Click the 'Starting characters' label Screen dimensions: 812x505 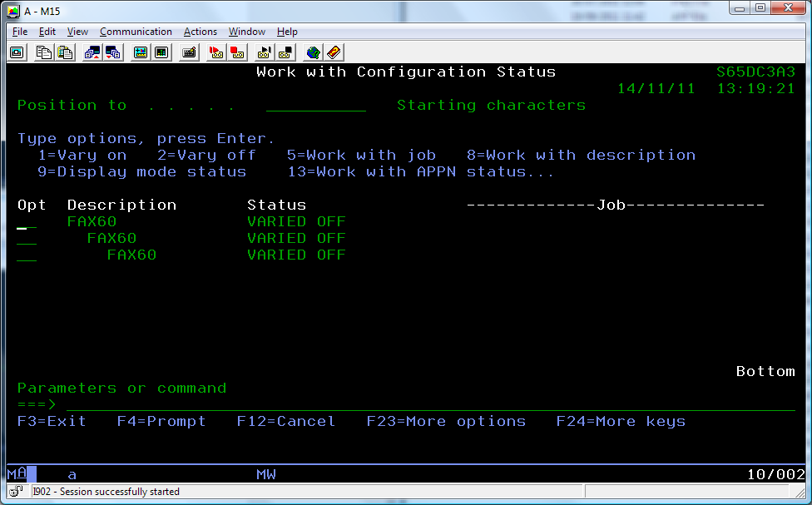tap(492, 105)
